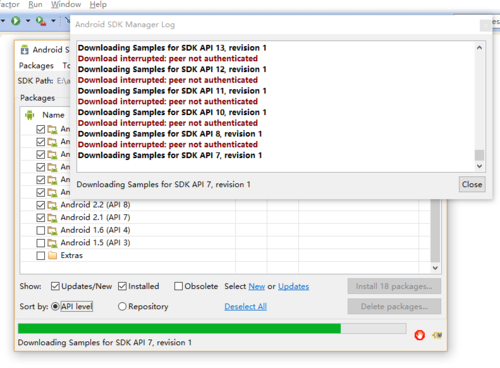500x368 pixels.
Task: Click the Name column header
Action: [53, 115]
